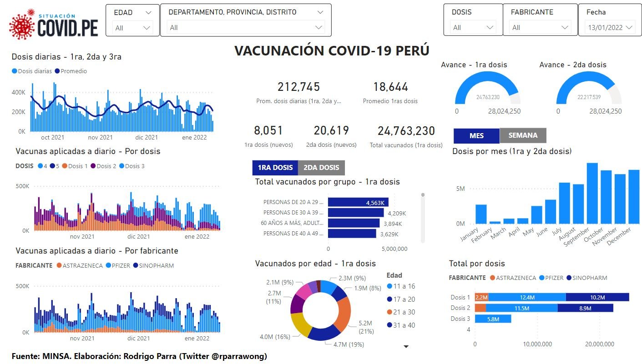Toggle the 2DA DOSIS view

click(321, 168)
